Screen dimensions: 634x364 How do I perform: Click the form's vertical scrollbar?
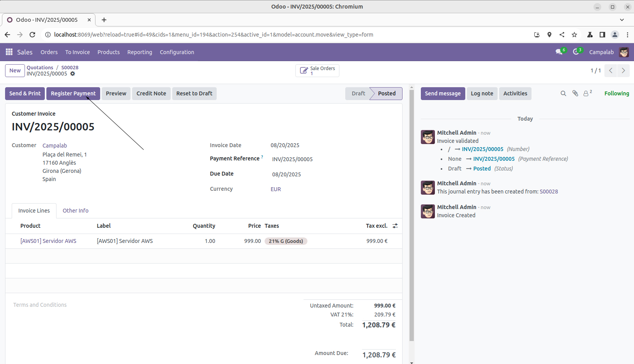click(x=411, y=214)
